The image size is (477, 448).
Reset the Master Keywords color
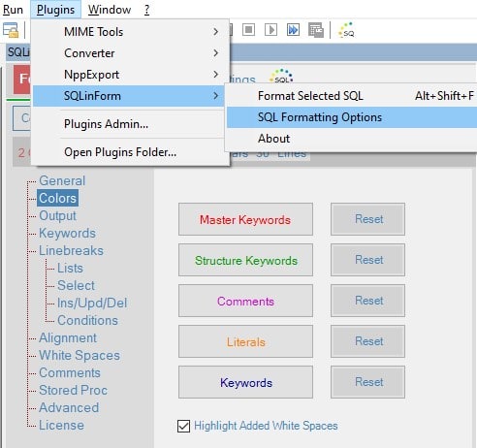[x=367, y=219]
